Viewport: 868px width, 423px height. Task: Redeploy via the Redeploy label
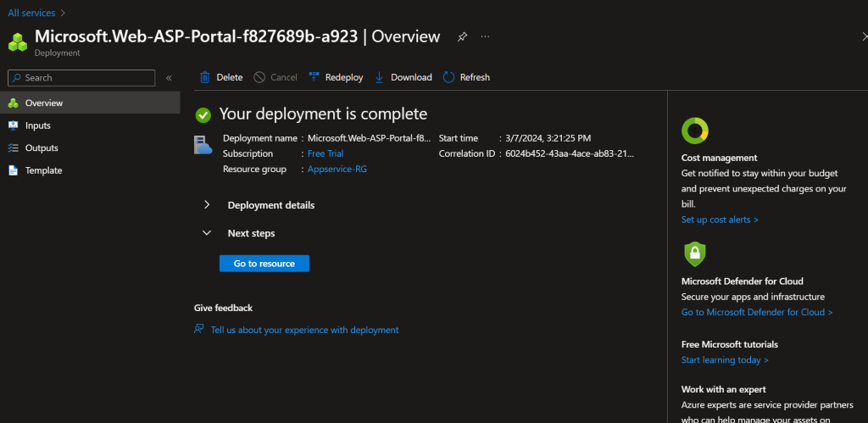pos(344,77)
